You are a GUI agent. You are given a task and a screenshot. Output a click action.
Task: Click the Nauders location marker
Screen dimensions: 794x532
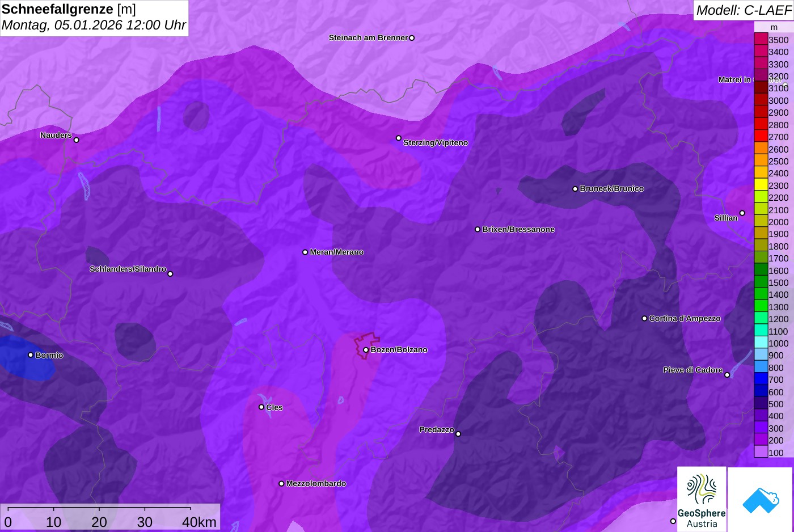click(x=77, y=140)
